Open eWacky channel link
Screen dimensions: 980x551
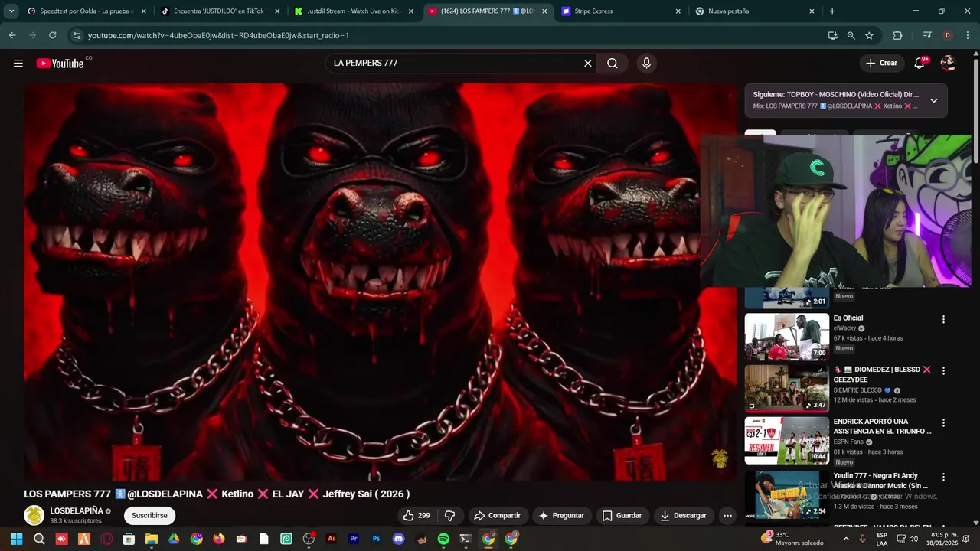tap(844, 328)
